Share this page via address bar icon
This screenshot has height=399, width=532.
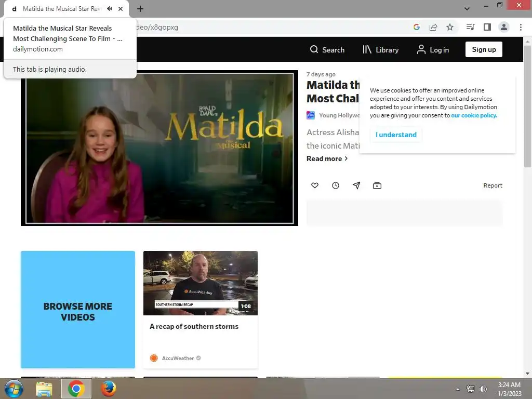433,27
